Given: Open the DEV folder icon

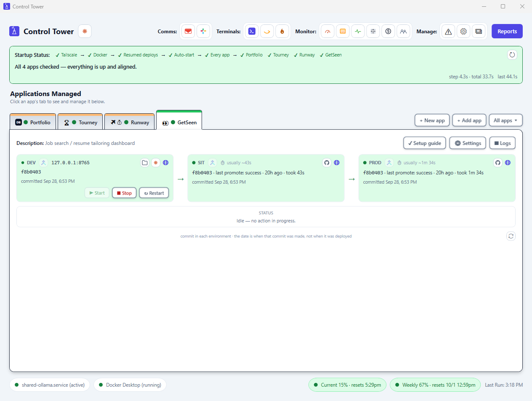Looking at the screenshot, I should tap(145, 163).
